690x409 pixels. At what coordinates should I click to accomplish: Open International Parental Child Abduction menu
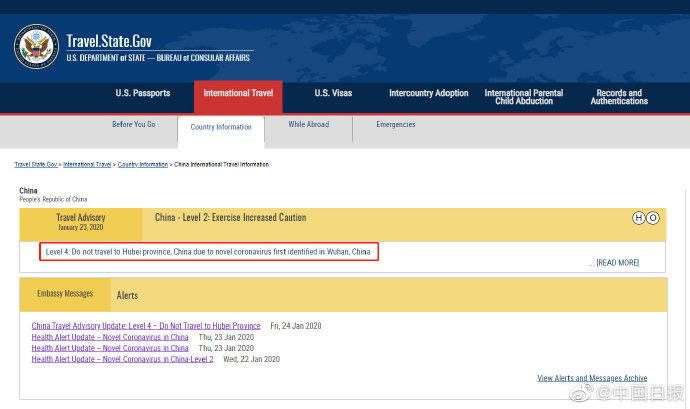pyautogui.click(x=524, y=97)
